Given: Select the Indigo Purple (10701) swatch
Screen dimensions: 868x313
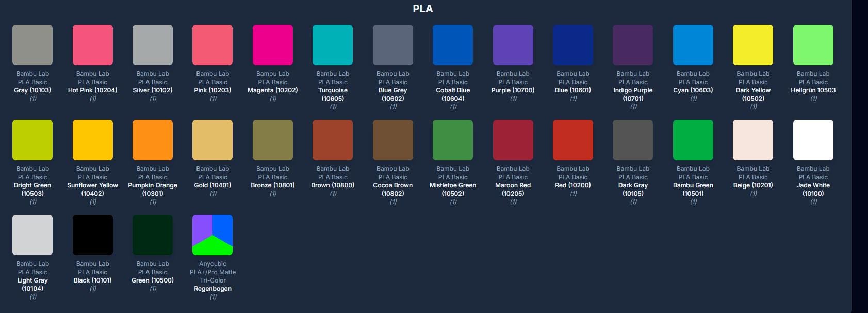Looking at the screenshot, I should (633, 45).
